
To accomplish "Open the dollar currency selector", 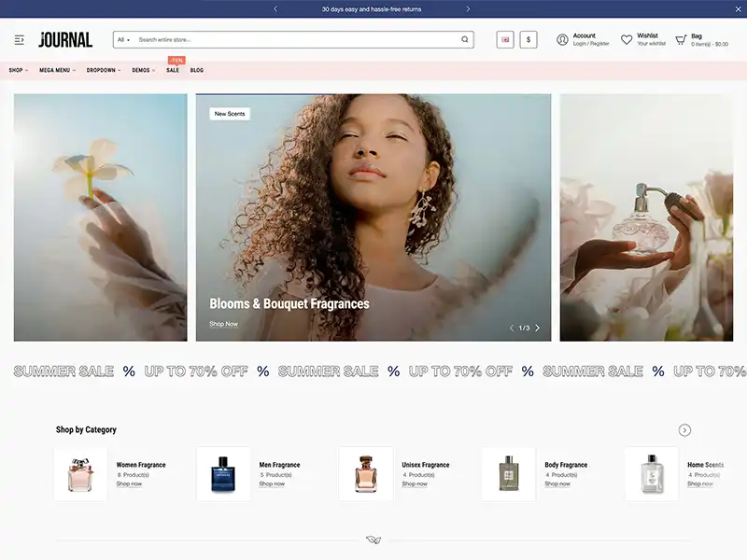I will 529,40.
